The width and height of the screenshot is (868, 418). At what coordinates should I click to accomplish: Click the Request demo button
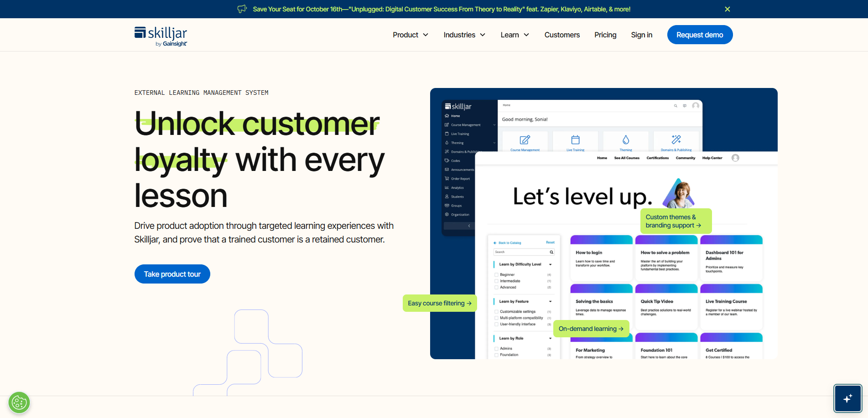pyautogui.click(x=700, y=35)
